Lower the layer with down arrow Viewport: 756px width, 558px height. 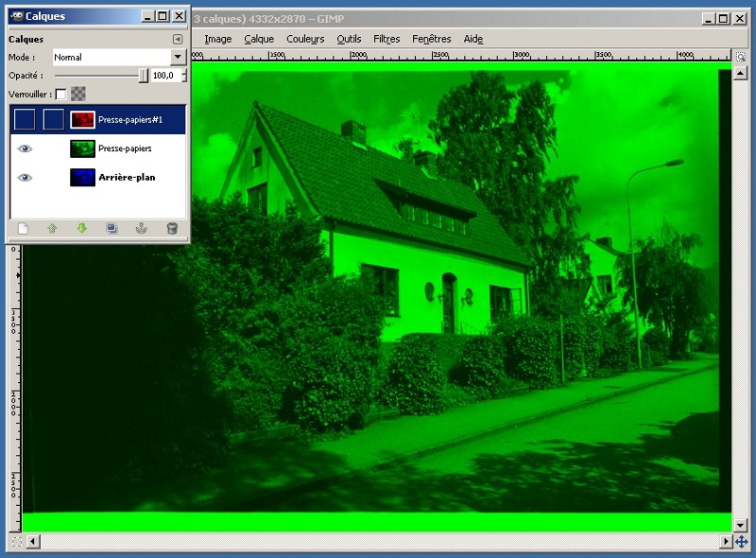(x=82, y=228)
